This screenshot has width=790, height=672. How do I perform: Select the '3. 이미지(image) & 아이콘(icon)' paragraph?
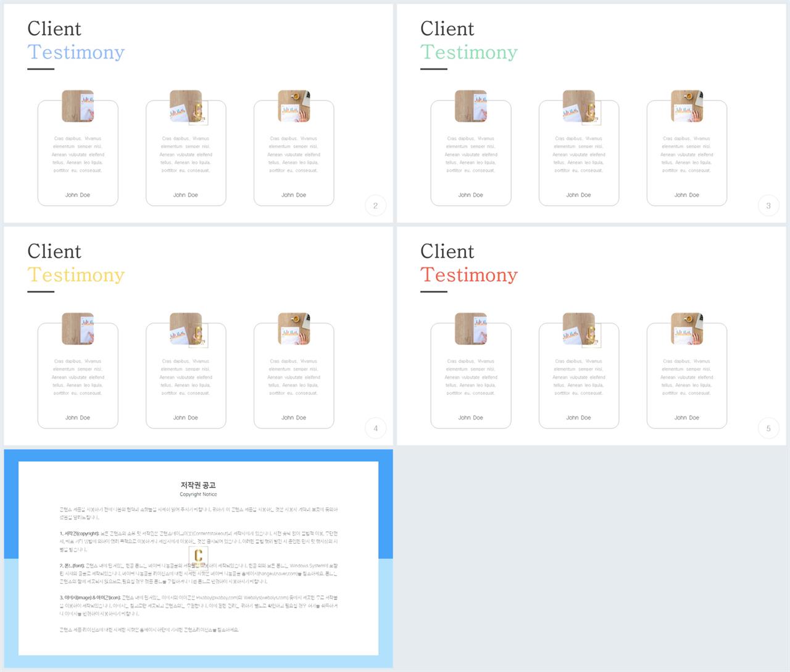click(199, 605)
